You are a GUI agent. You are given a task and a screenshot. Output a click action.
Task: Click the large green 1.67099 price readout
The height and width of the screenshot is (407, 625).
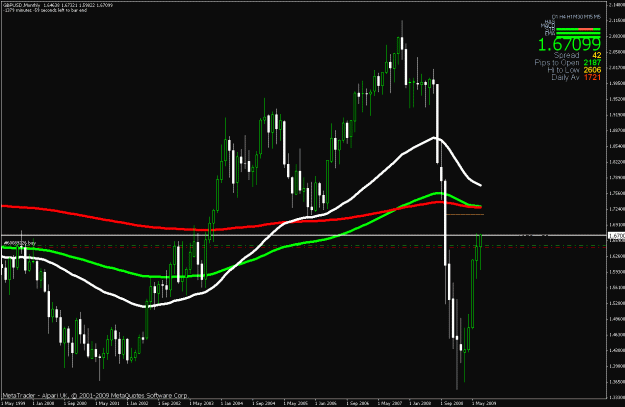[569, 45]
